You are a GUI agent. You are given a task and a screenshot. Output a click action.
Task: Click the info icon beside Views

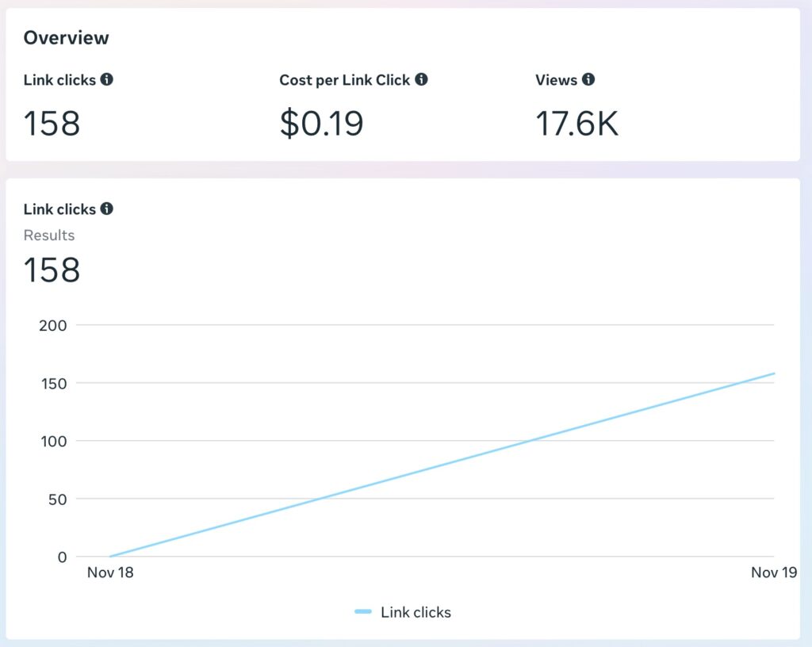tap(588, 79)
